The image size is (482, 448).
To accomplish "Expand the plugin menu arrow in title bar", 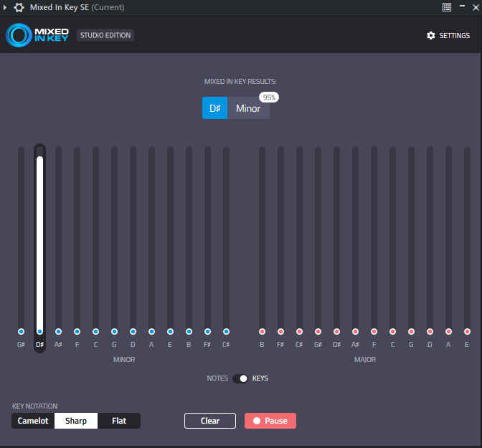I will click(5, 7).
